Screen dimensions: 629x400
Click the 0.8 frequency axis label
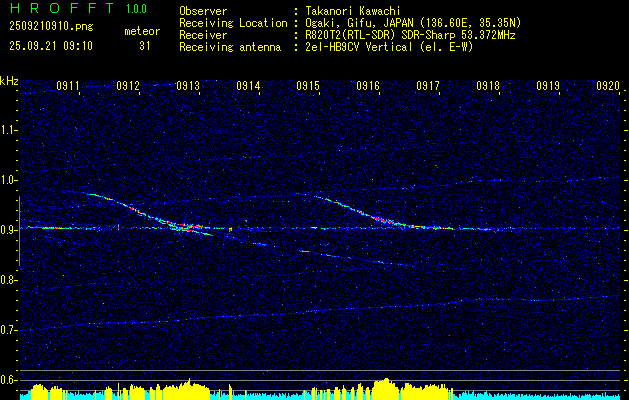(9, 280)
